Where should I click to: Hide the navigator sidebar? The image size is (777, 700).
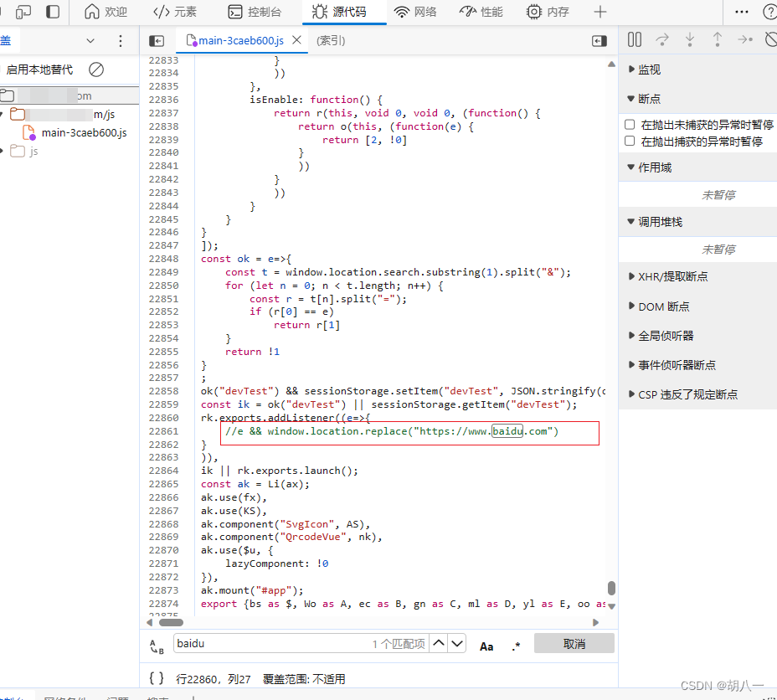(157, 41)
